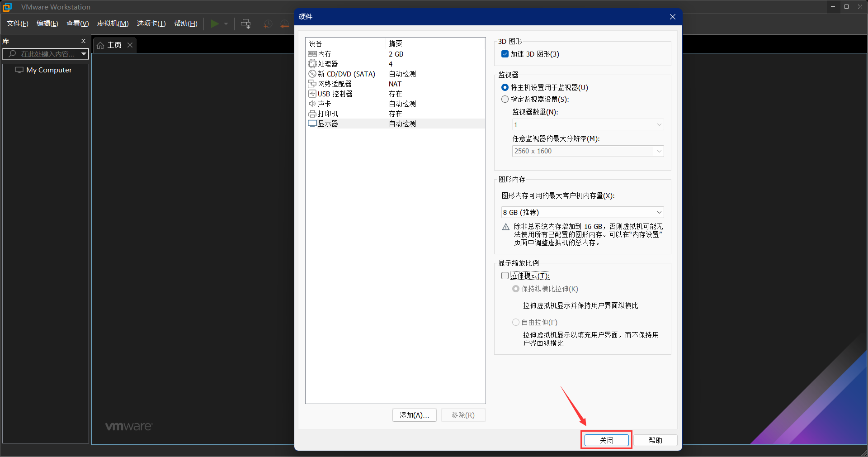868x457 pixels.
Task: Click the processor summary value 4
Action: pos(391,64)
